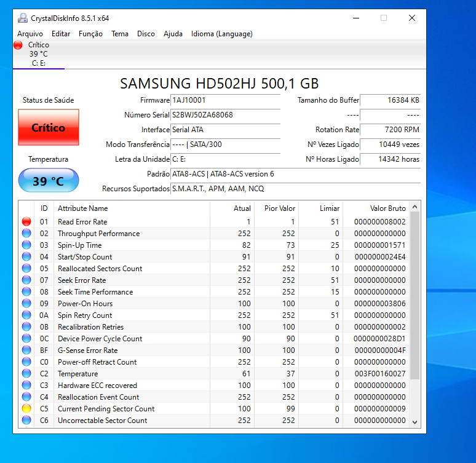This screenshot has width=476, height=463.
Task: Click the Limiar column header
Action: pos(320,208)
